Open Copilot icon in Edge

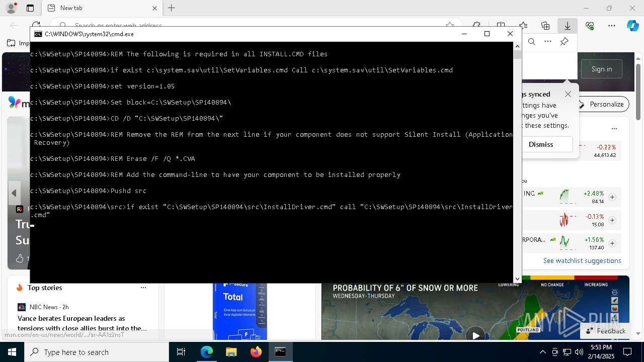(632, 26)
